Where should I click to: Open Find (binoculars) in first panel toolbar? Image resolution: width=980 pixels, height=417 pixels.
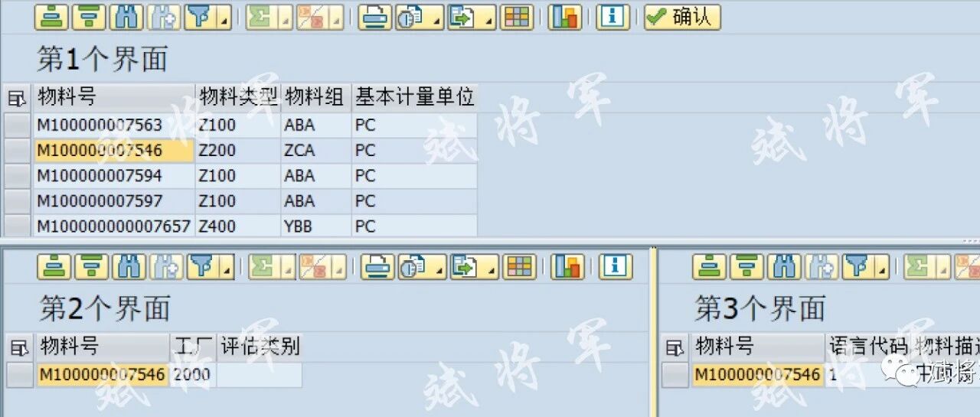coord(126,17)
